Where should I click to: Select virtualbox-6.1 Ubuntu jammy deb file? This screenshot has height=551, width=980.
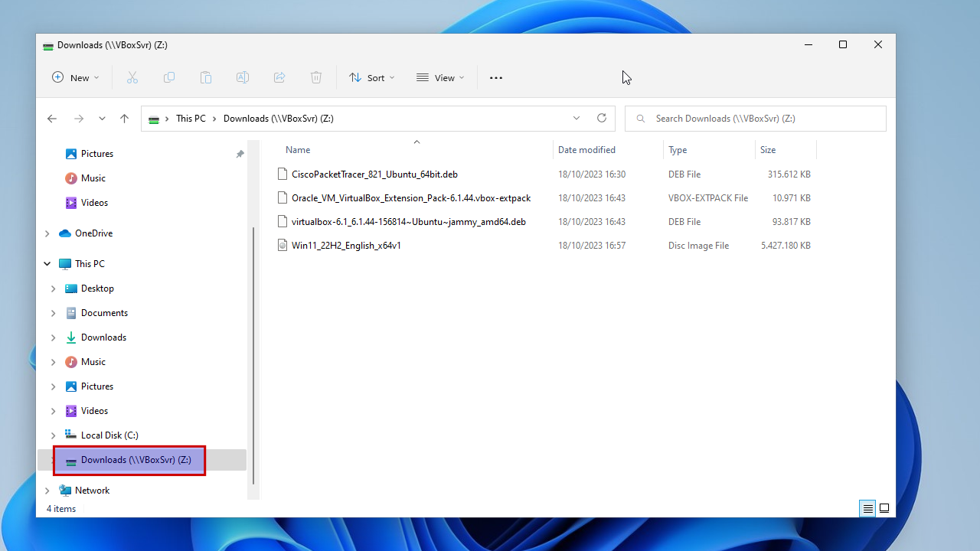(x=409, y=222)
